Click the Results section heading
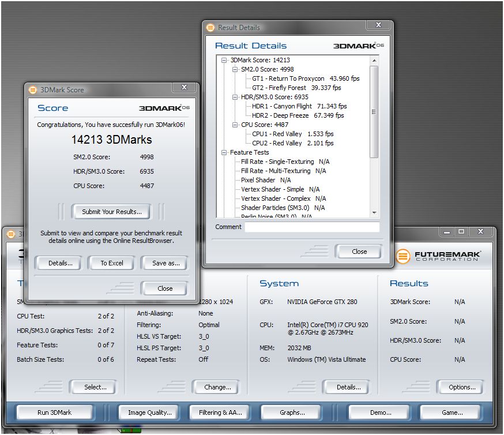Viewport: 504px width, 435px height. click(x=409, y=284)
